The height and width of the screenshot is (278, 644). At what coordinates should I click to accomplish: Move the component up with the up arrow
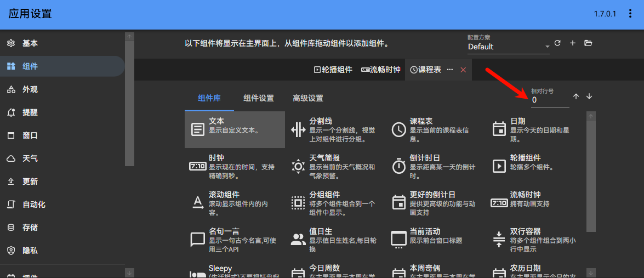(576, 97)
